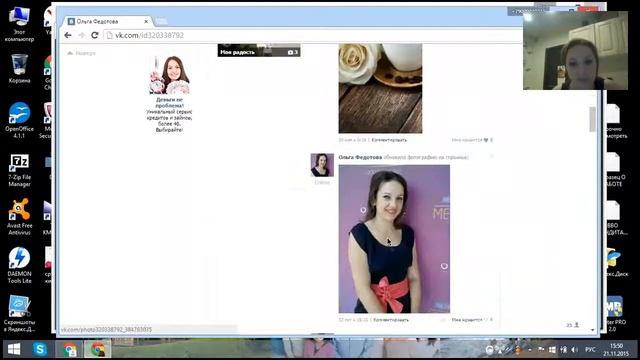The image size is (640, 360).
Task: Open Скриншоты в Яндекс.Диск desktop icon
Action: click(x=19, y=313)
